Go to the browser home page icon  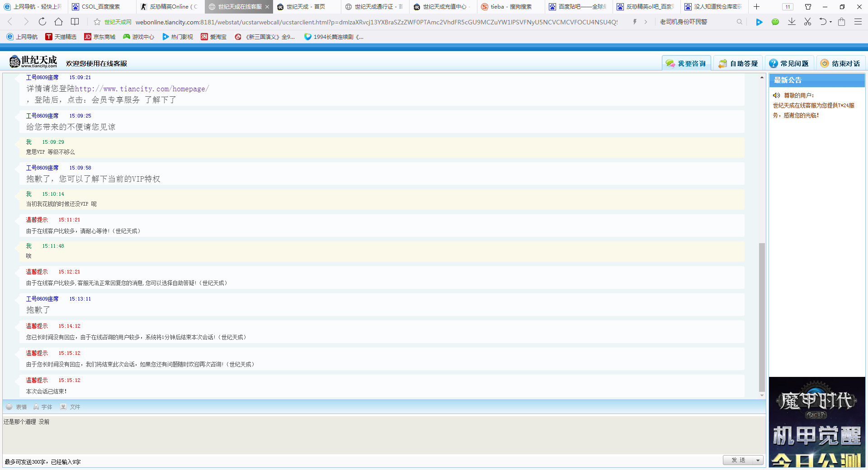pos(58,22)
